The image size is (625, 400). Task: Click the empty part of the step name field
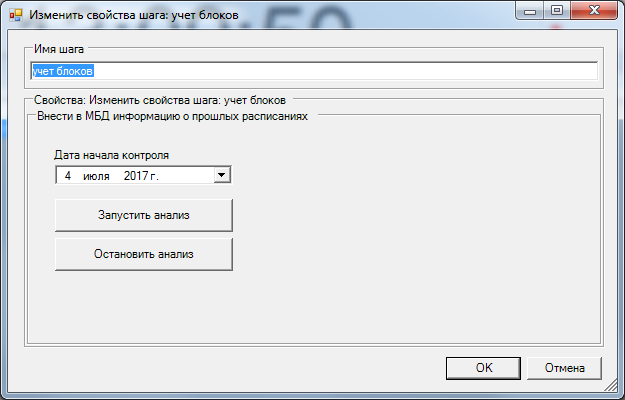pos(345,71)
